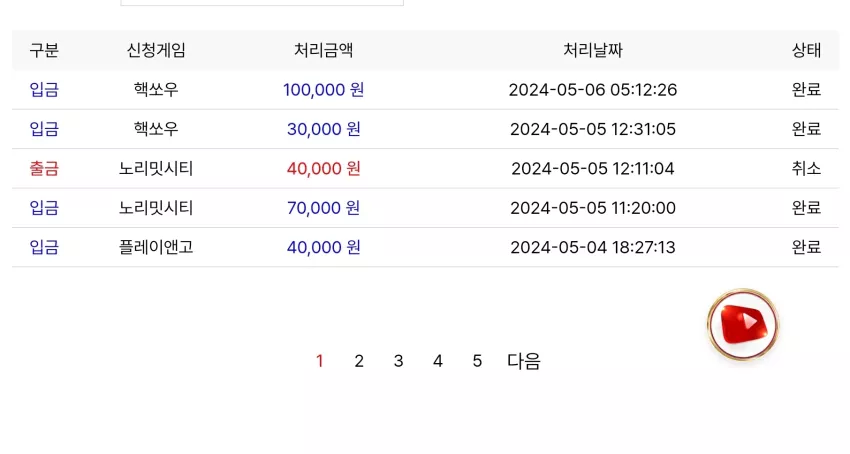Select the 70,000 원 노리밋시티 amount
The width and height of the screenshot is (850, 454).
[x=324, y=208]
